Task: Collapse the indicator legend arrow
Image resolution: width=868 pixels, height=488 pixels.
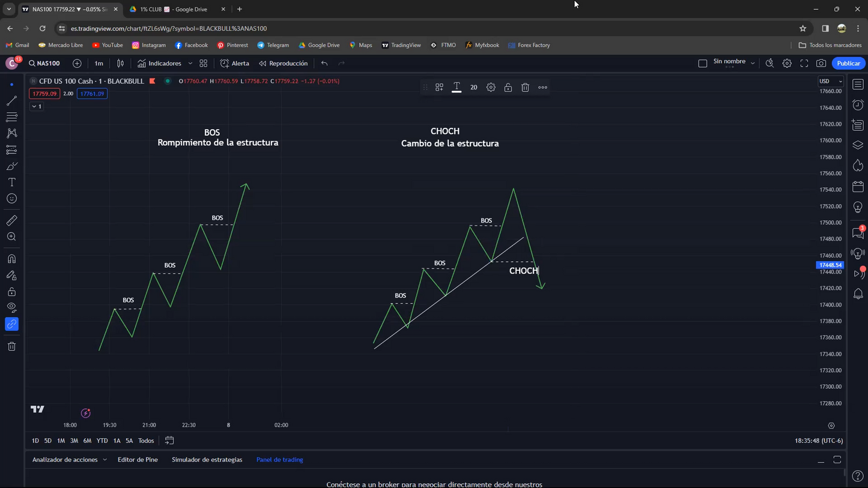Action: [x=37, y=106]
